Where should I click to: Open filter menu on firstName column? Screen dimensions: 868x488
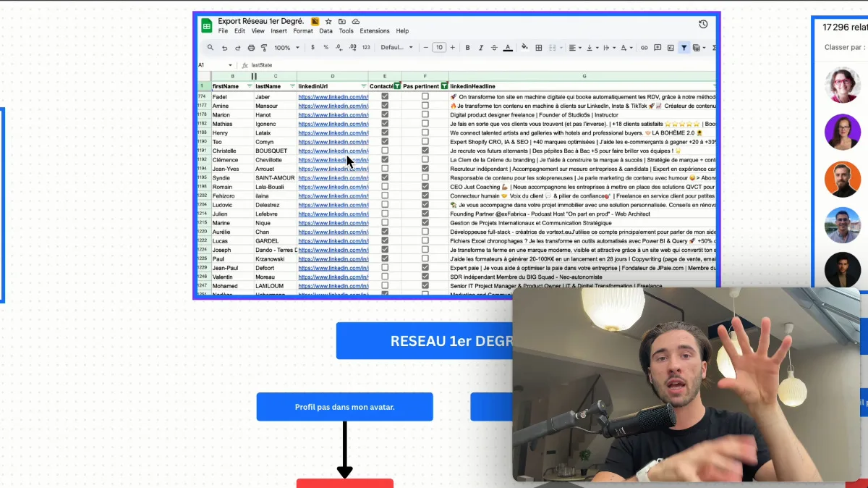point(250,86)
